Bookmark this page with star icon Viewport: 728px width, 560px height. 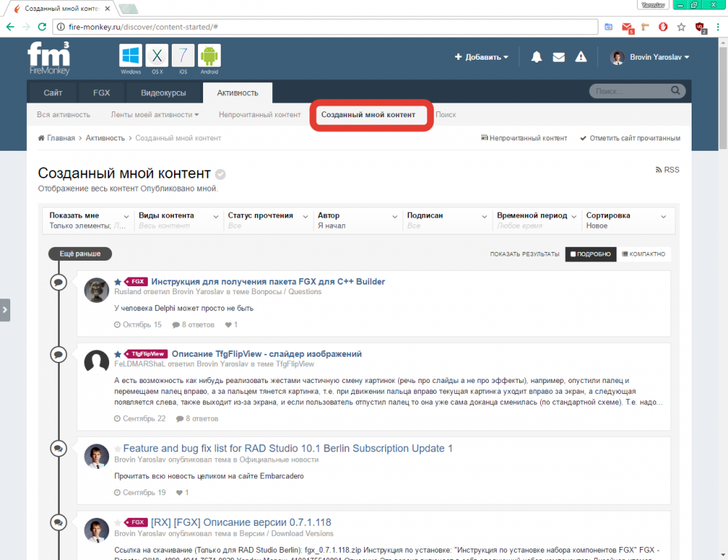pyautogui.click(x=681, y=27)
